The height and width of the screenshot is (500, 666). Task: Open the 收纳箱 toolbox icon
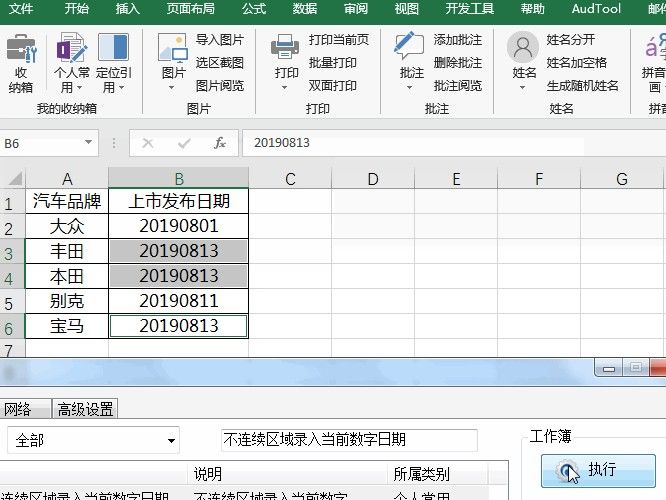(x=21, y=64)
